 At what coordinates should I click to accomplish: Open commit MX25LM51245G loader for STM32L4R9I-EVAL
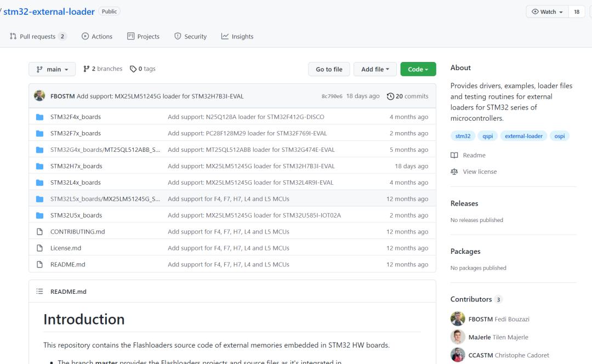251,183
